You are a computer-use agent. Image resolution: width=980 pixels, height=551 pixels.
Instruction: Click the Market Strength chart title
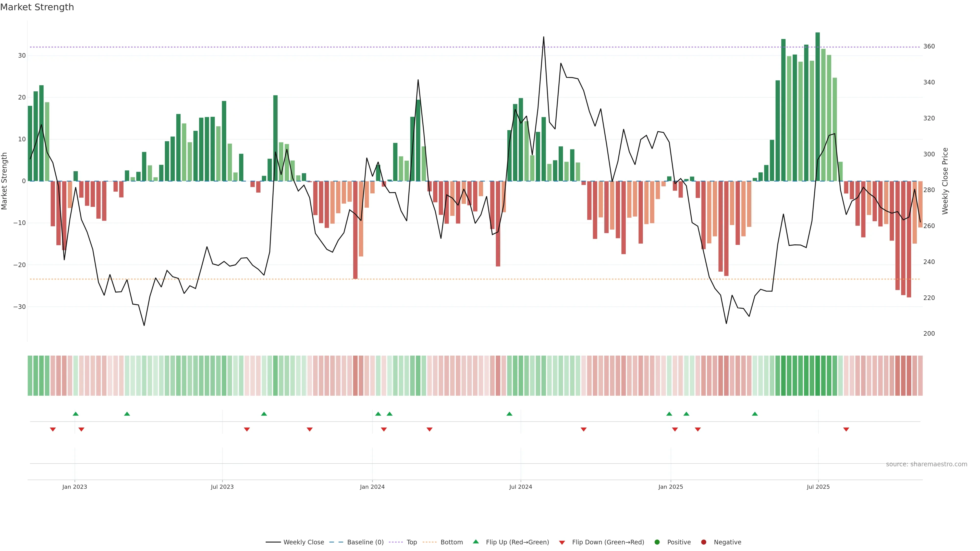37,7
